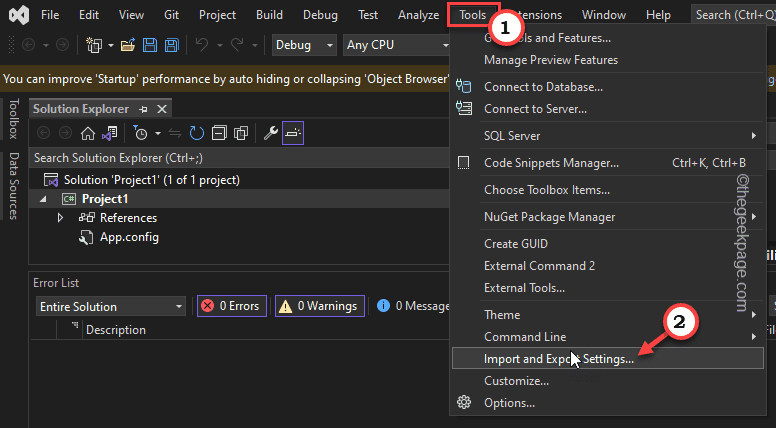776x428 pixels.
Task: Click the Properties wrench icon
Action: 270,133
